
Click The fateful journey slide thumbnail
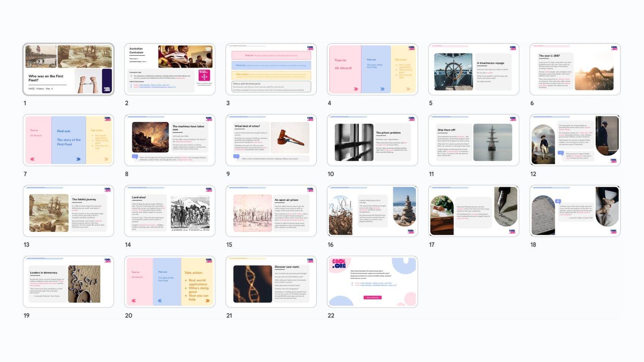(x=68, y=211)
